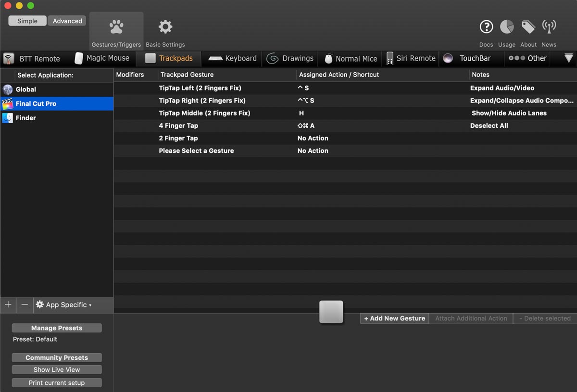Viewport: 577px width, 392px height.
Task: Switch to Advanced mode
Action: tap(67, 21)
